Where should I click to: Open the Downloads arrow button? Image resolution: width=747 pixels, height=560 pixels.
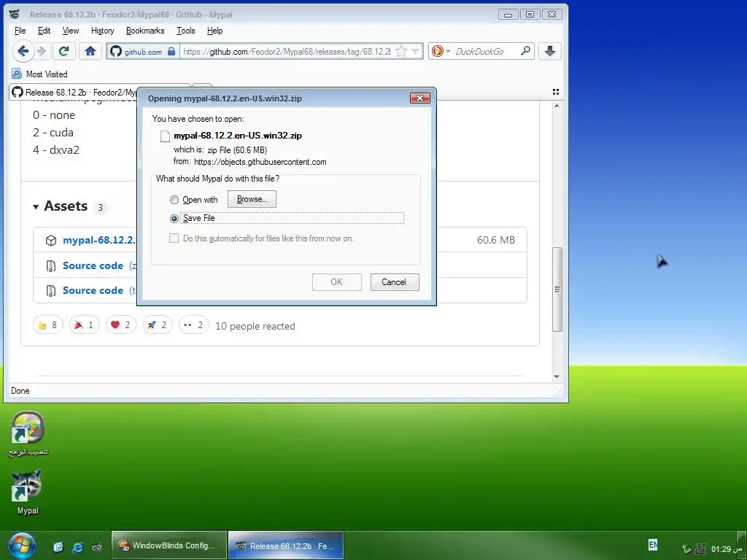tap(550, 51)
